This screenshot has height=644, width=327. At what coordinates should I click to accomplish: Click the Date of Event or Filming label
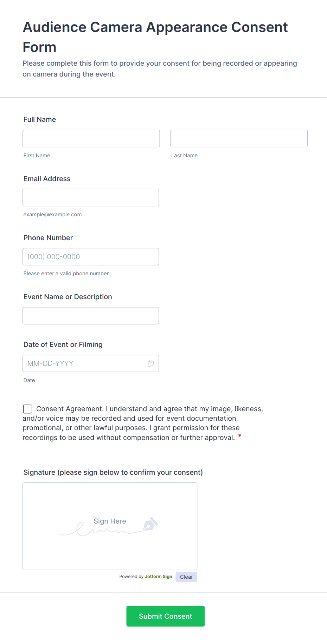coord(63,344)
